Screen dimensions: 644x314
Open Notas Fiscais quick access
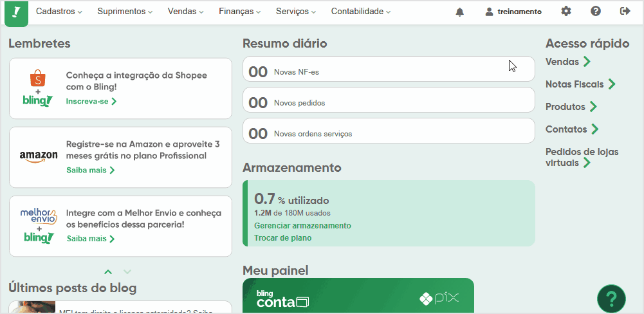point(580,84)
